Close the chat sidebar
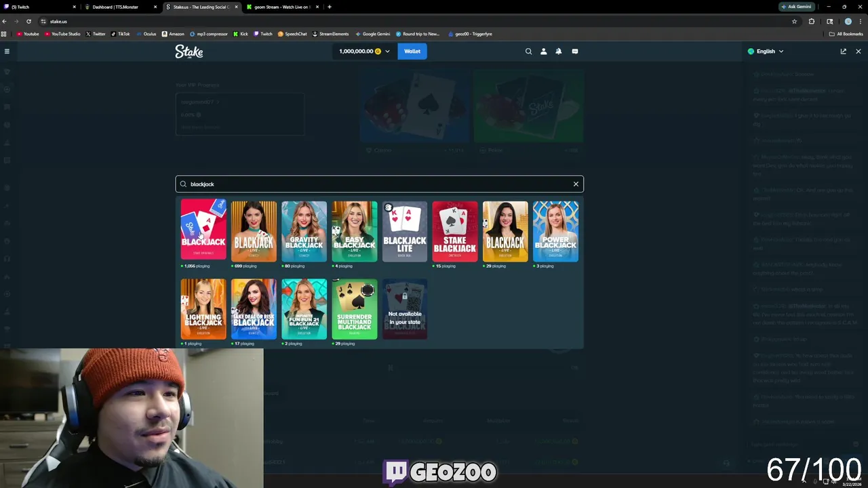Image resolution: width=868 pixels, height=488 pixels. pos(858,52)
